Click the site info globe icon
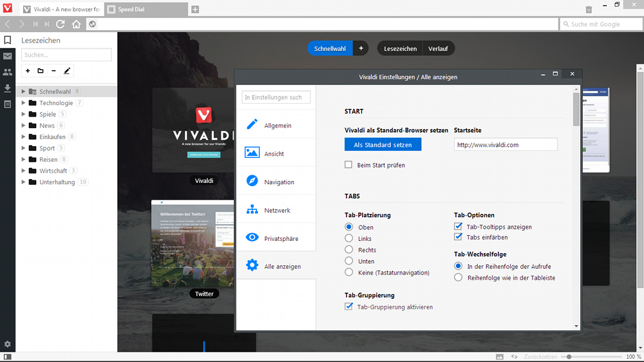644x362 pixels. pos(92,24)
